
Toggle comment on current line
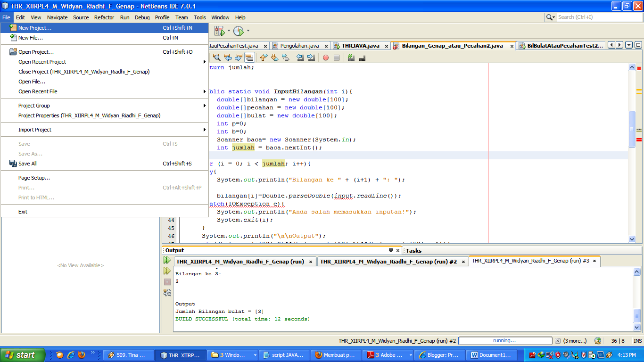352,58
